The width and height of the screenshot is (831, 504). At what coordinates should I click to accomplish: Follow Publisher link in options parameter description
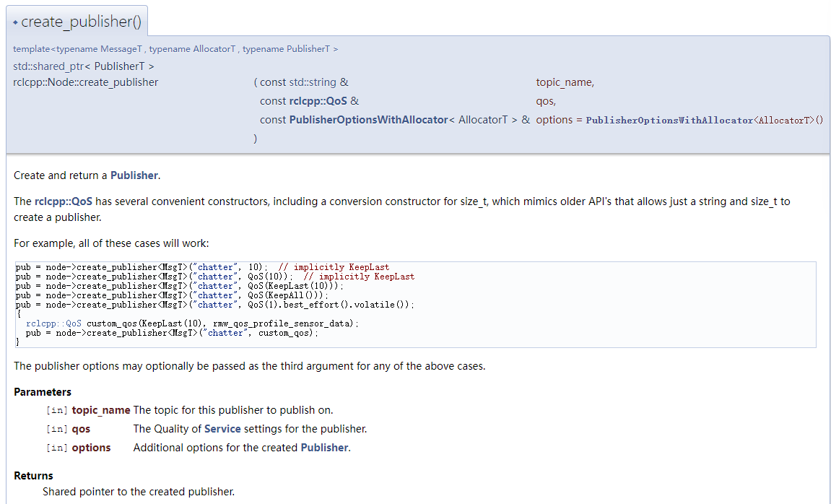[324, 448]
